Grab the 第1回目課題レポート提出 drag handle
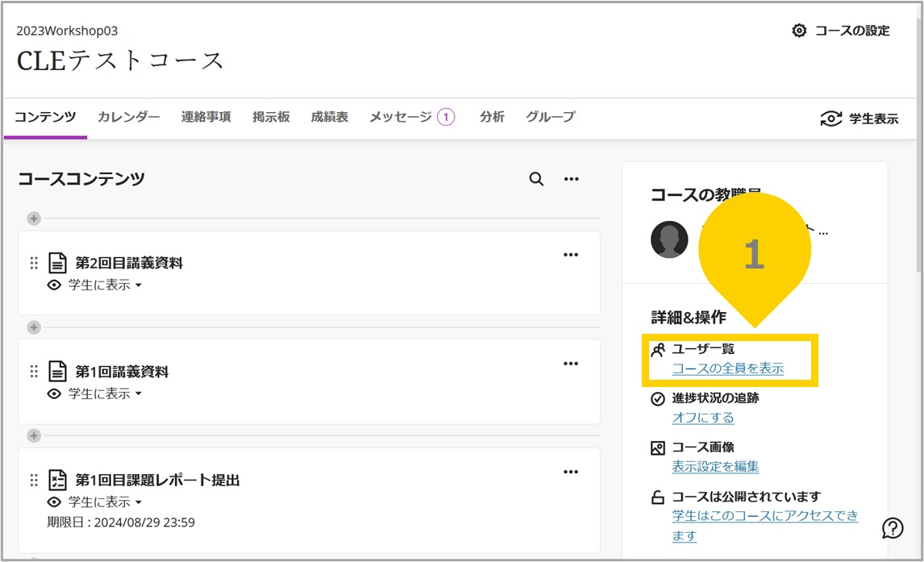The image size is (924, 562). (x=34, y=480)
